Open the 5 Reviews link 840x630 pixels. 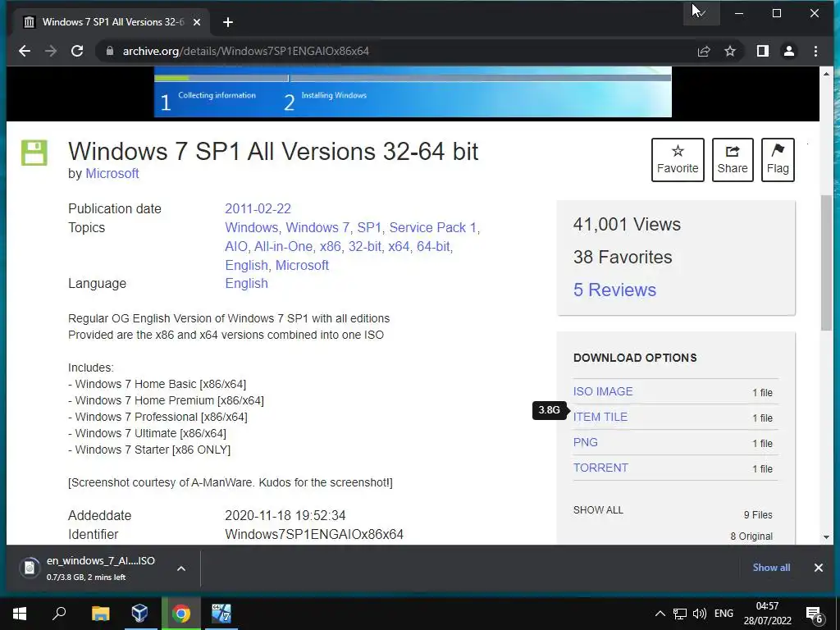click(614, 290)
